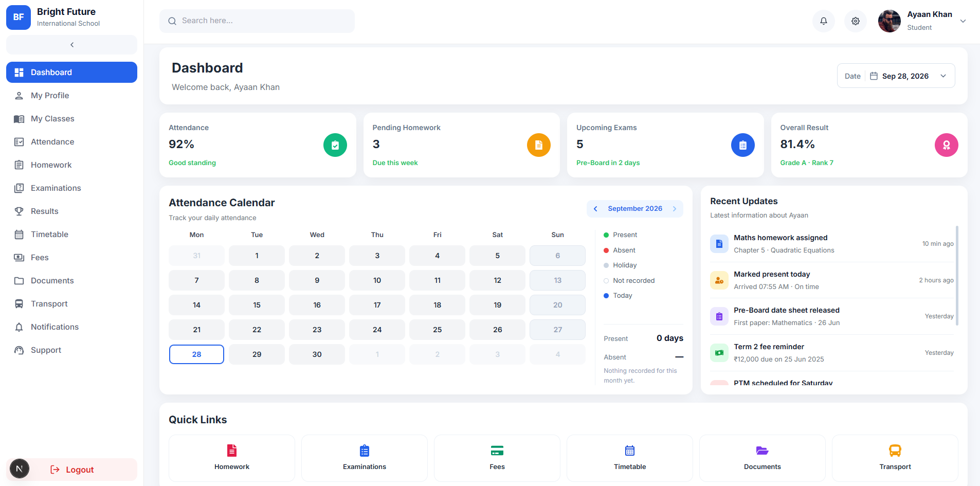980x486 pixels.
Task: Collapse the sidebar with the chevron button
Action: click(71, 45)
